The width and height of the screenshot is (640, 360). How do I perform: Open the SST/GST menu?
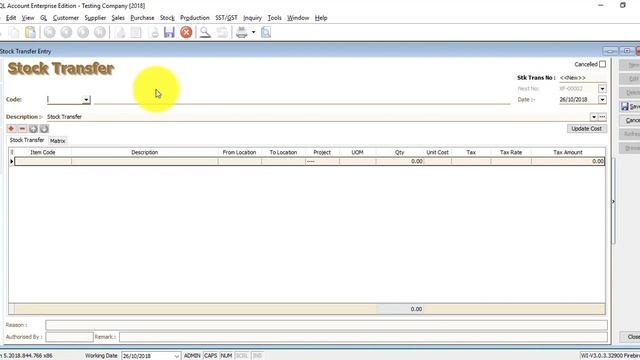tap(226, 18)
